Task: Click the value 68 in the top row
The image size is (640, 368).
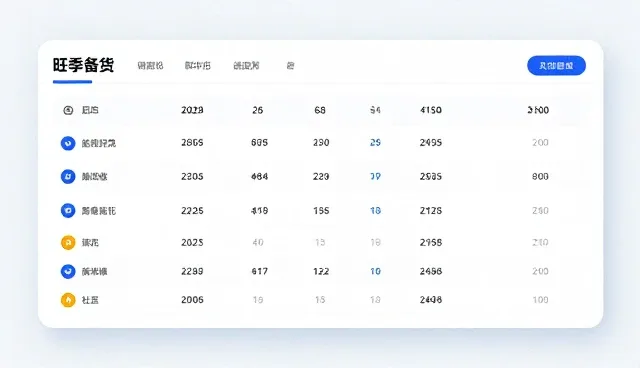Action: [x=320, y=110]
